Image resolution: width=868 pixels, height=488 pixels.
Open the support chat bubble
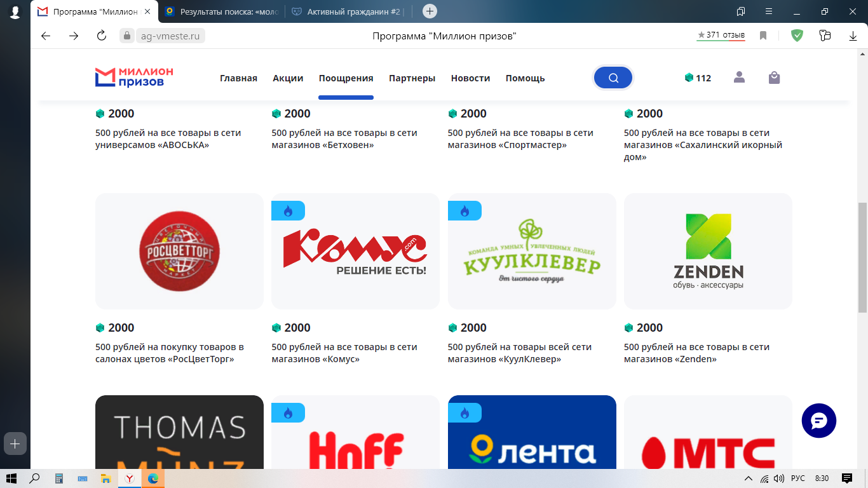point(819,421)
